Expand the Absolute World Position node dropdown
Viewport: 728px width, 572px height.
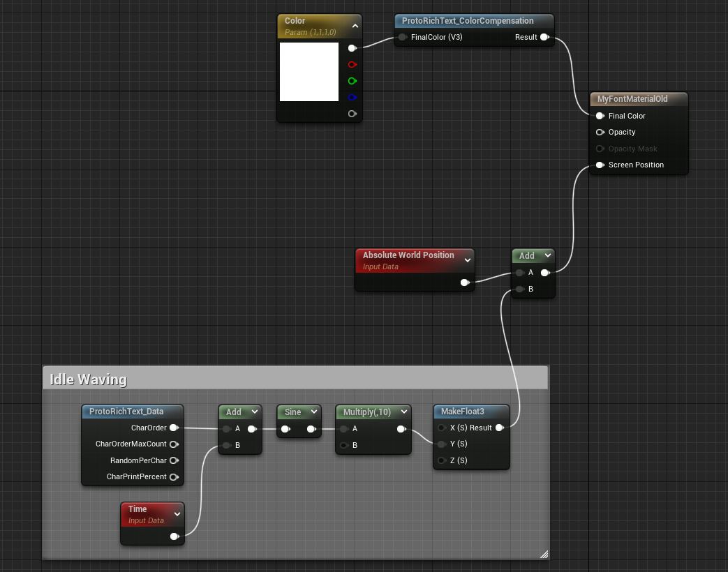click(467, 260)
